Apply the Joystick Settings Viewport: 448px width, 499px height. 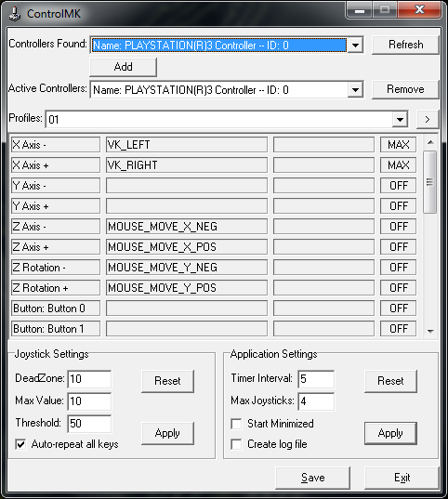click(x=167, y=433)
